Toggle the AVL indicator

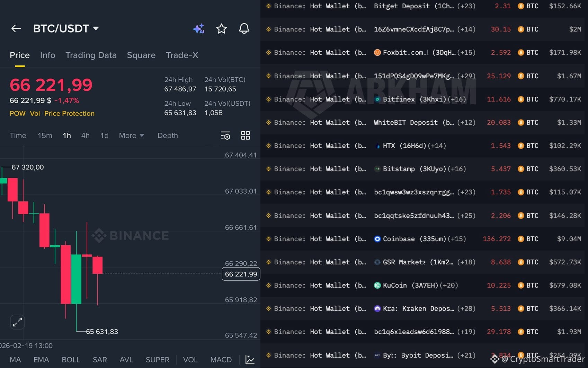tap(126, 360)
